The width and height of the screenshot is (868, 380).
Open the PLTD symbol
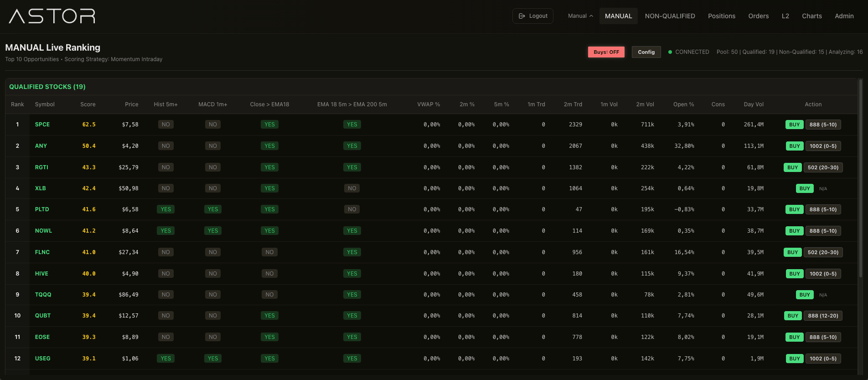coord(42,209)
